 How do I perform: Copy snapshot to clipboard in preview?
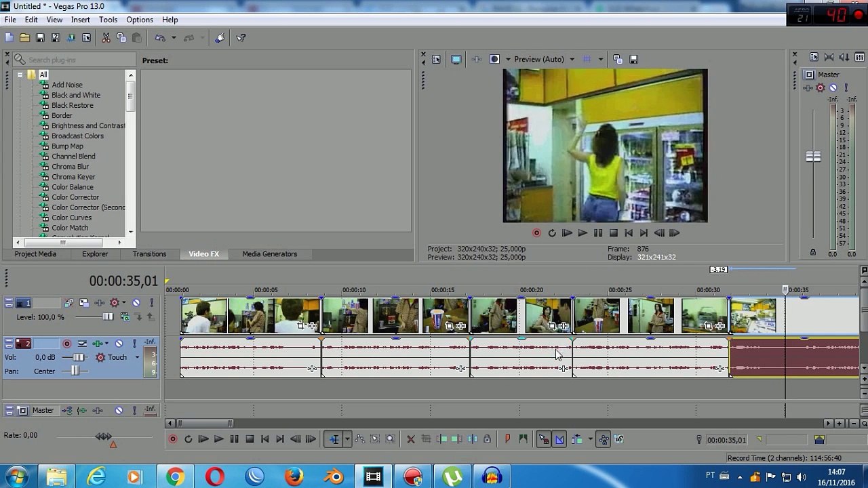pos(618,59)
